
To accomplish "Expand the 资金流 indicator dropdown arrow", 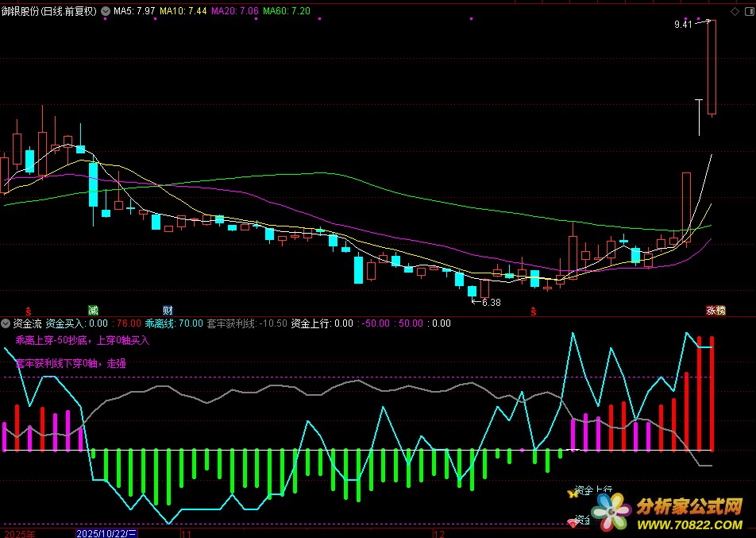I will tap(6, 323).
